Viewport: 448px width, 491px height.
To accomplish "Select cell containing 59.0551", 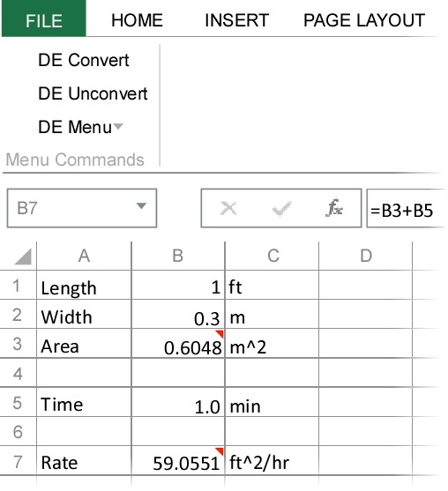I will click(178, 461).
